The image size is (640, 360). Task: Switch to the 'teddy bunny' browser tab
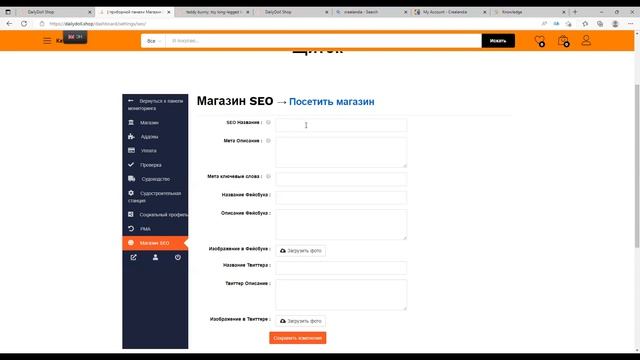coord(214,12)
